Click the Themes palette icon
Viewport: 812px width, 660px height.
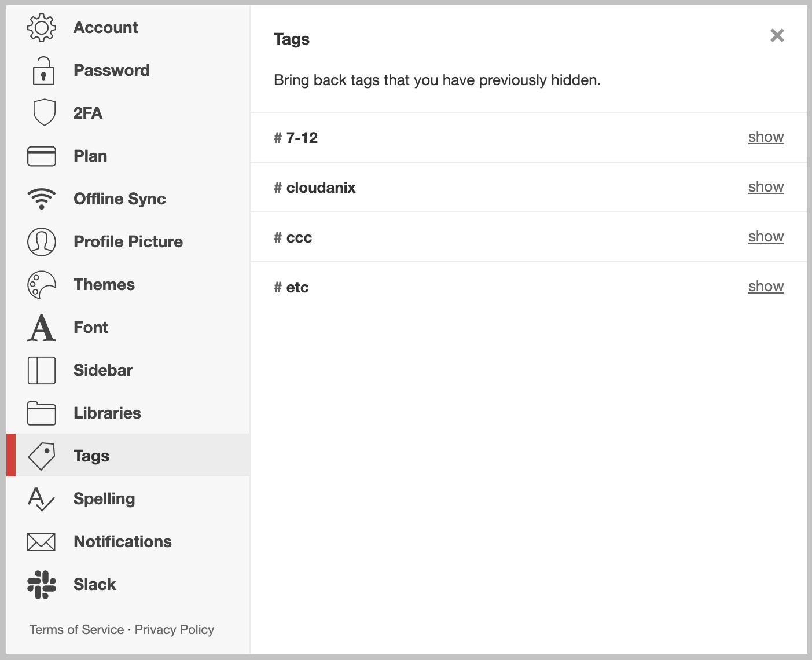[x=42, y=285]
